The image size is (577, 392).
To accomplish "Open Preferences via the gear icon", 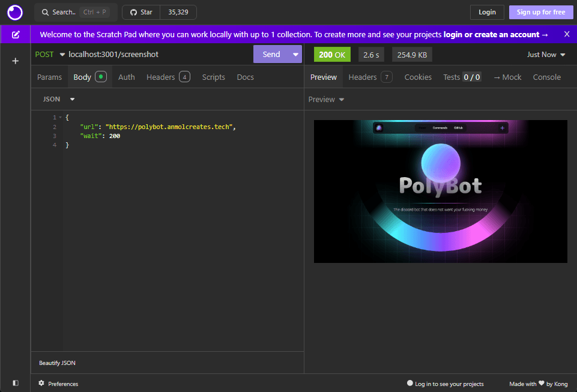I will 41,384.
